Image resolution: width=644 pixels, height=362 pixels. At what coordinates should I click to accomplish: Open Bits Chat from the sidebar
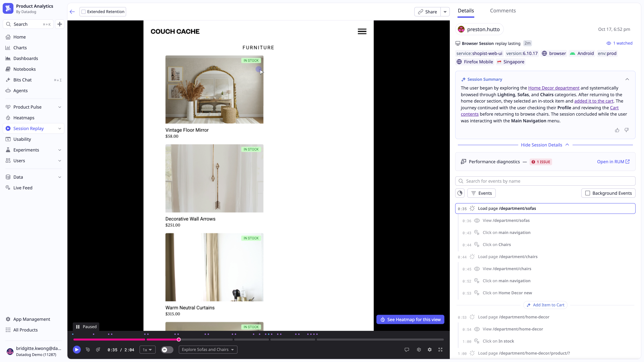tap(34, 80)
